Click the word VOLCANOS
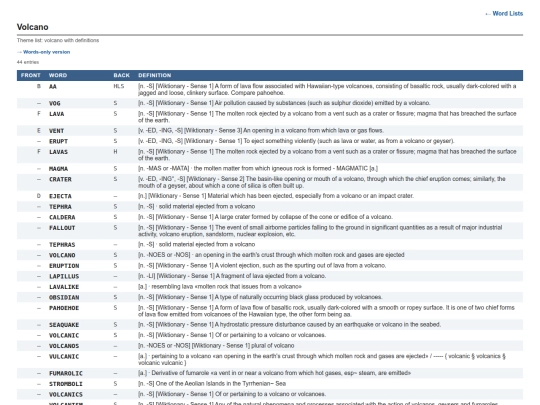Viewport: 540px width, 405px height. click(64, 346)
